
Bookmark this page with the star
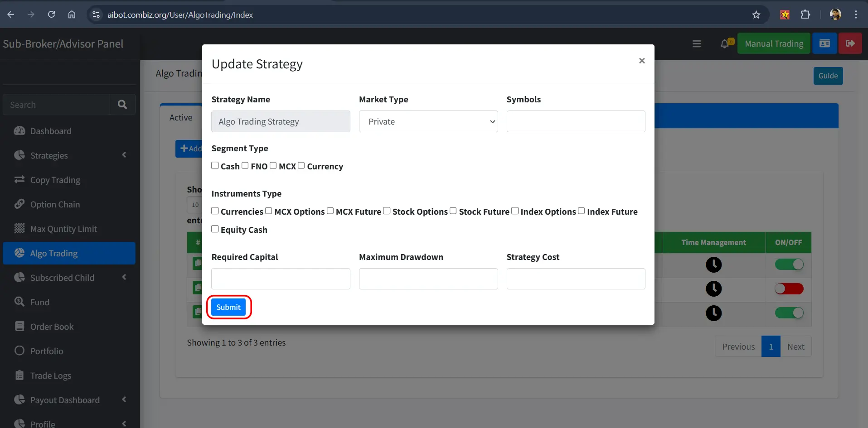[756, 14]
